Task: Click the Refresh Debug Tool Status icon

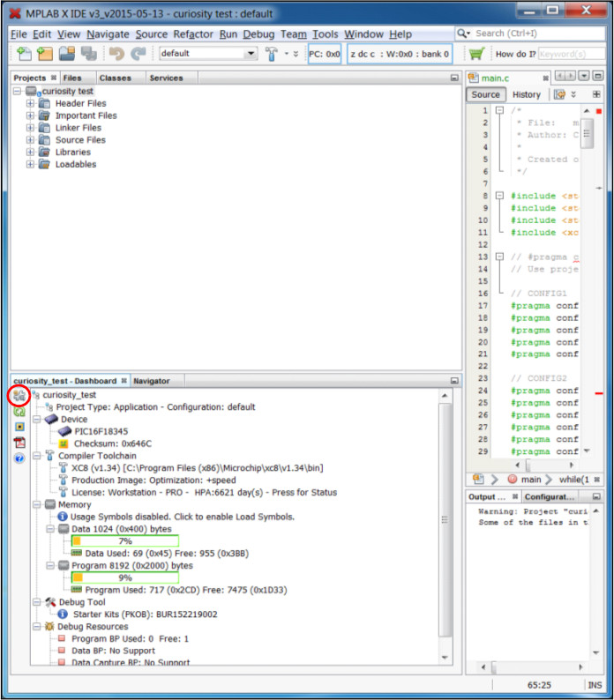Action: [19, 411]
